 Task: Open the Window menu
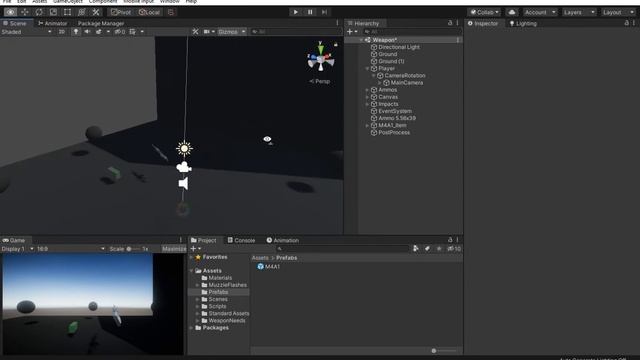(x=169, y=2)
